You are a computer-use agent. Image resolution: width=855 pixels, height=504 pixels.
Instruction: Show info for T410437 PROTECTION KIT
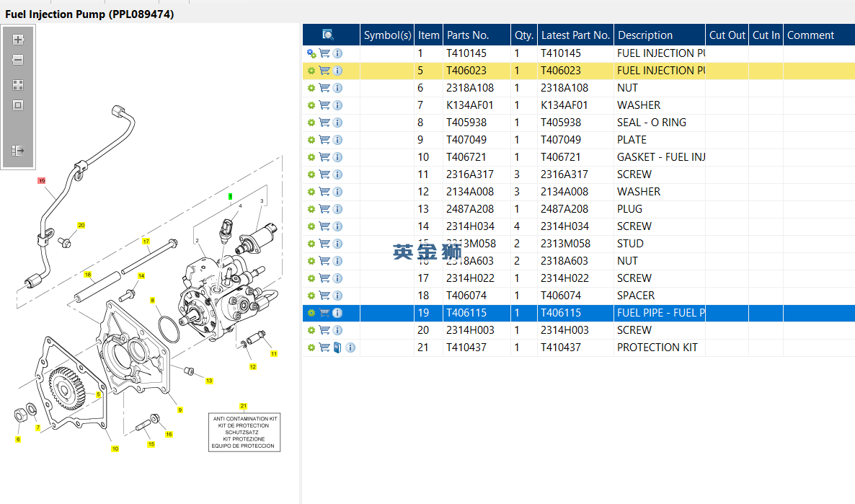[x=350, y=348]
